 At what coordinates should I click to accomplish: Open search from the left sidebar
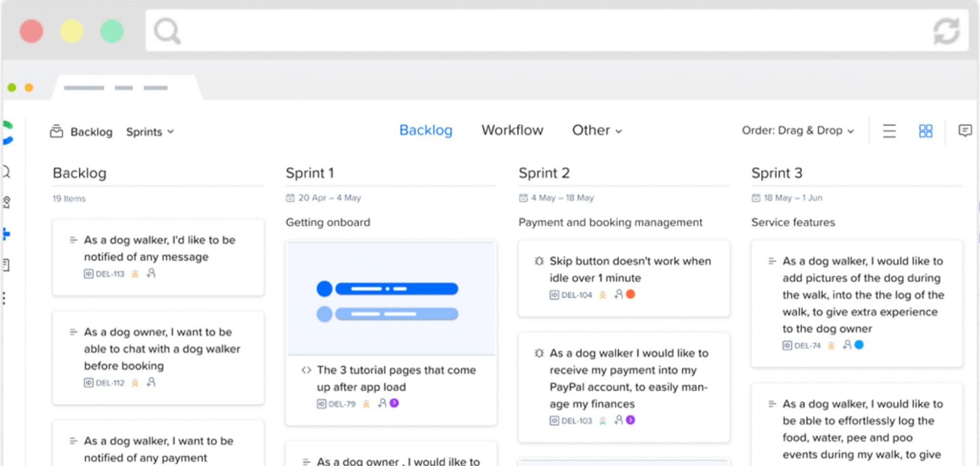(x=6, y=171)
